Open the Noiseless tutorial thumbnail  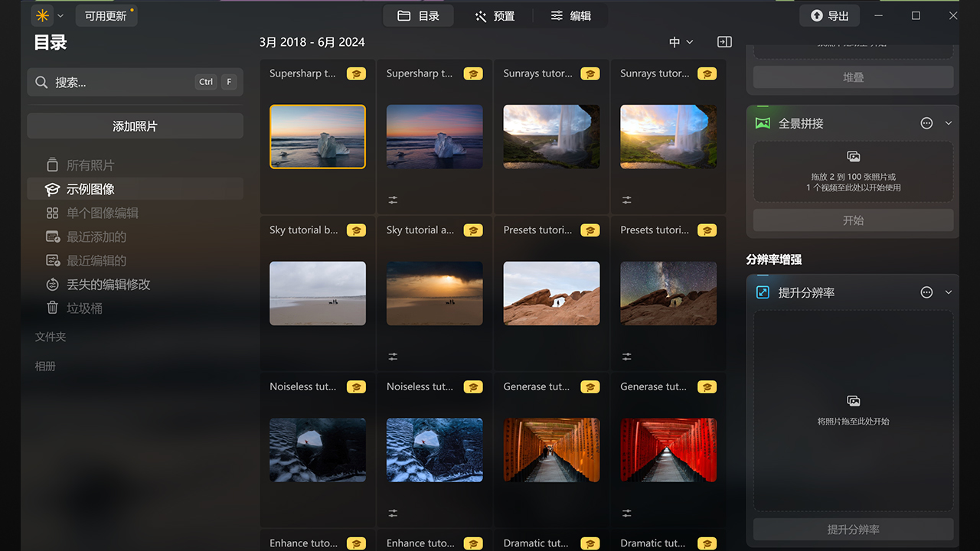point(317,449)
